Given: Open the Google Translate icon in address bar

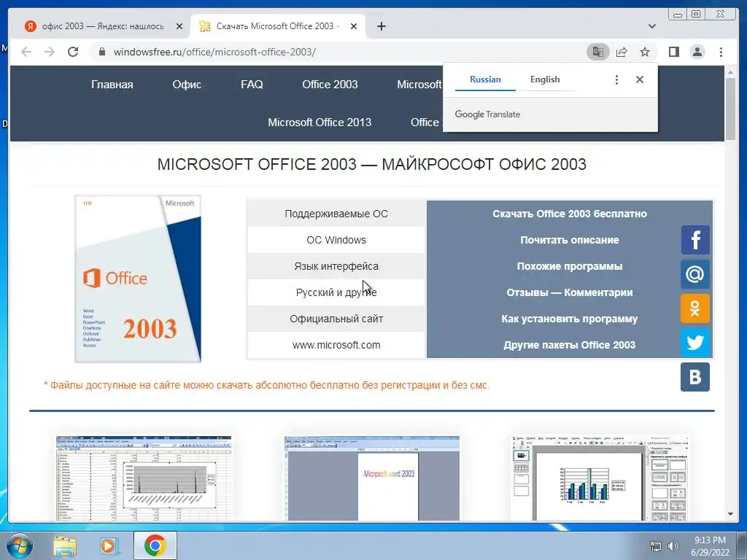Looking at the screenshot, I should [x=598, y=52].
